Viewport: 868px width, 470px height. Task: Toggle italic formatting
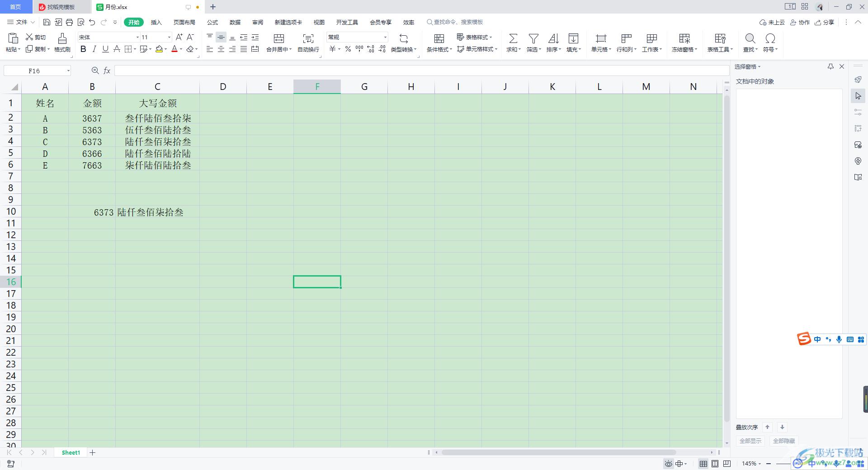point(94,49)
